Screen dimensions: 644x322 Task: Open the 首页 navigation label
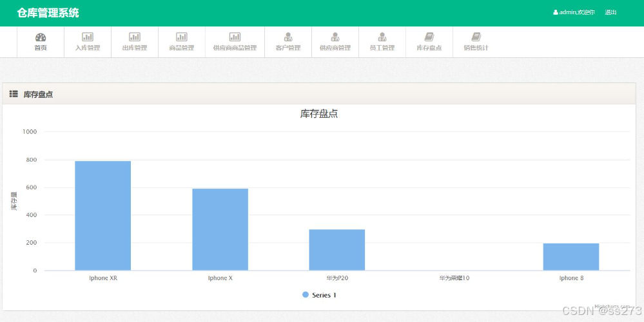pyautogui.click(x=41, y=48)
